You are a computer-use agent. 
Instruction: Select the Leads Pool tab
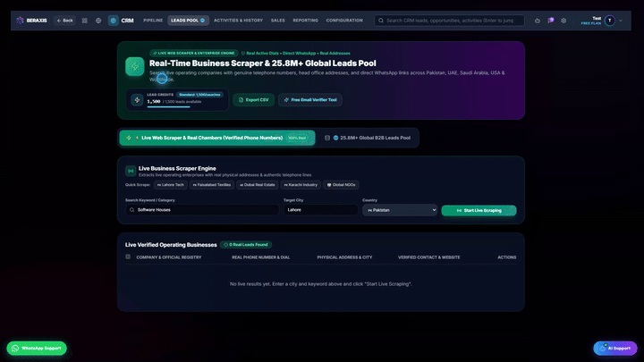(188, 21)
